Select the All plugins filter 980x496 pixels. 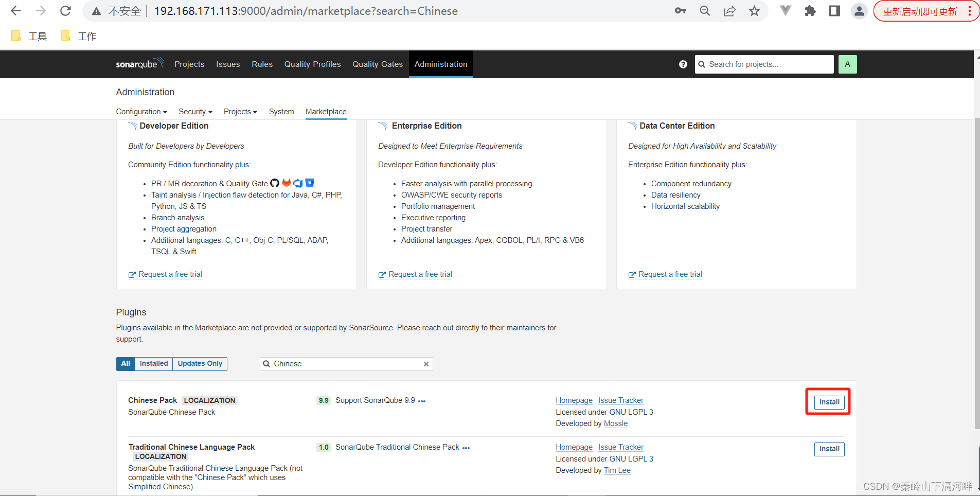point(125,364)
